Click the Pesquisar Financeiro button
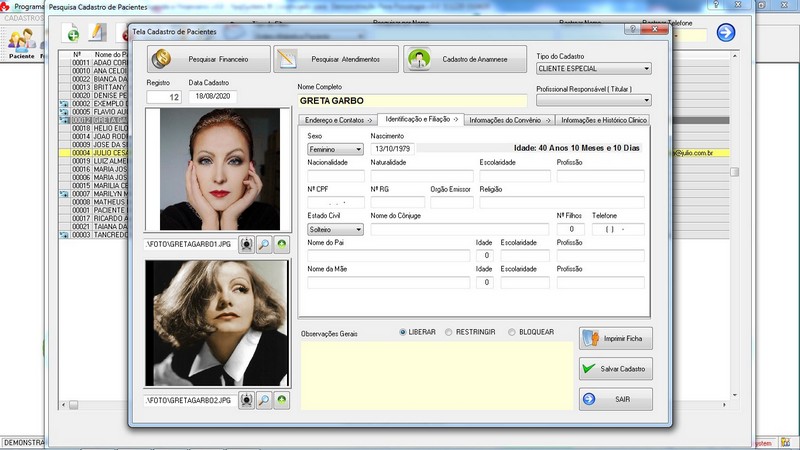 (209, 59)
